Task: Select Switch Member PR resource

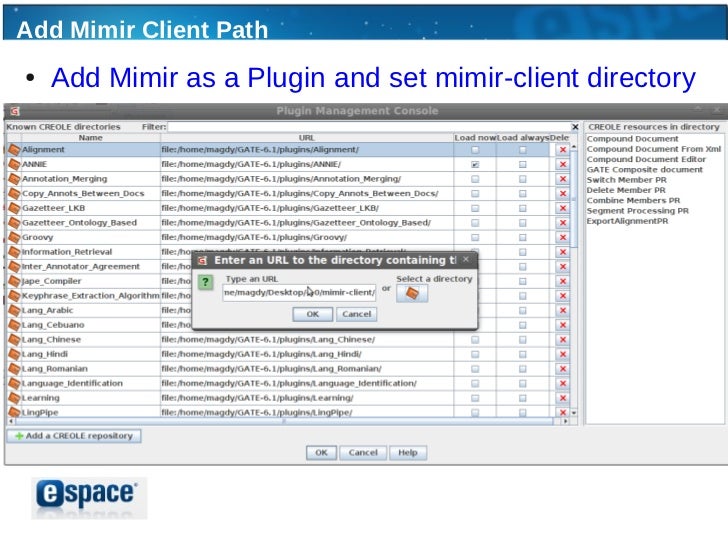Action: pyautogui.click(x=626, y=180)
